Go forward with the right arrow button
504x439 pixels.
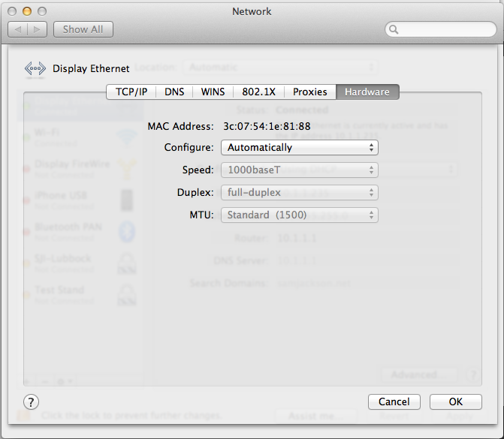[x=38, y=29]
